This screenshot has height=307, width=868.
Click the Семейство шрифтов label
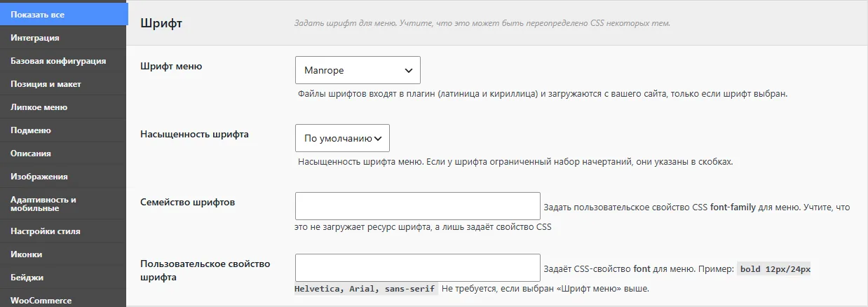coord(187,202)
